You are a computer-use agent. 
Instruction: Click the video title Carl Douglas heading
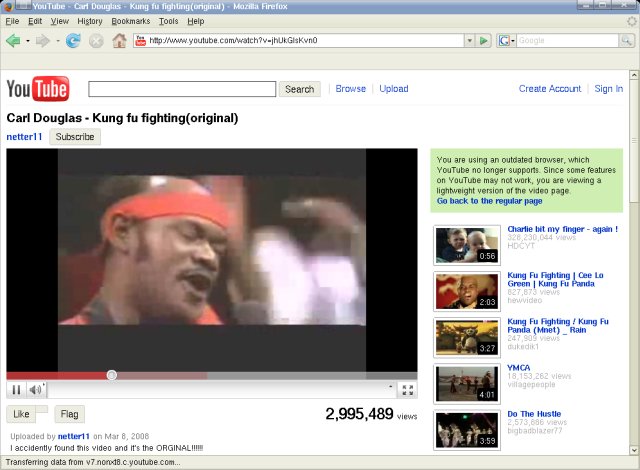tap(122, 118)
